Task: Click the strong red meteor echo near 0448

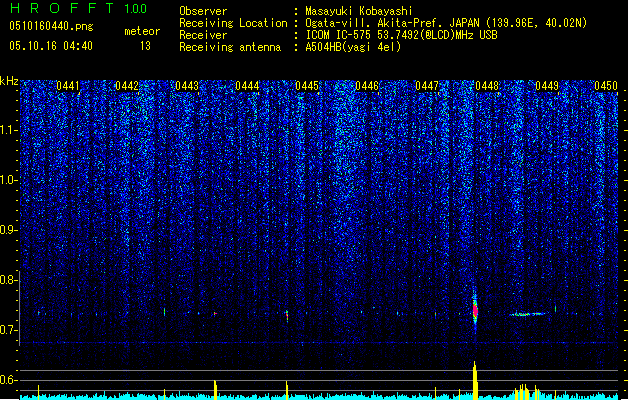Action: (475, 310)
